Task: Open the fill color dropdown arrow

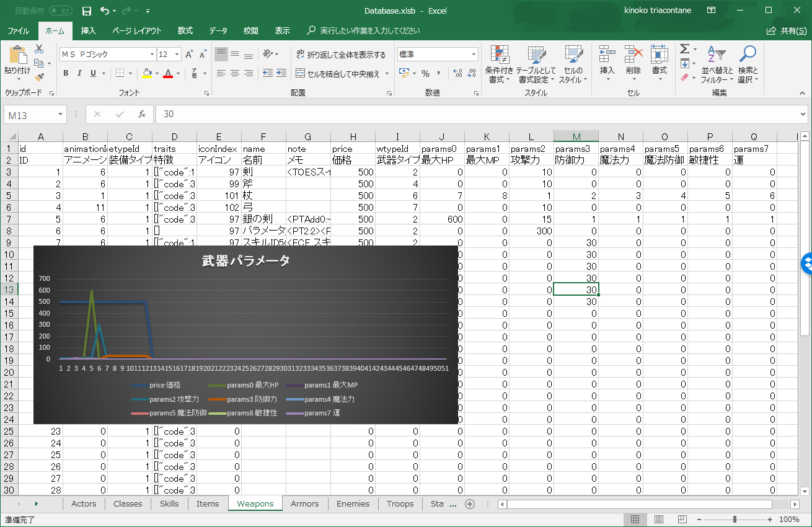Action: tap(157, 74)
